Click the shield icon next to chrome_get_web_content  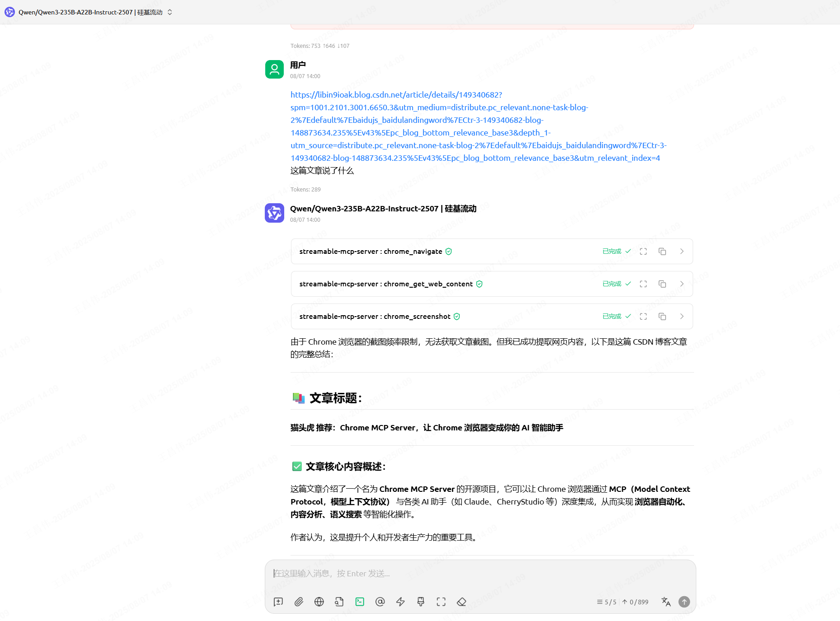pos(479,284)
